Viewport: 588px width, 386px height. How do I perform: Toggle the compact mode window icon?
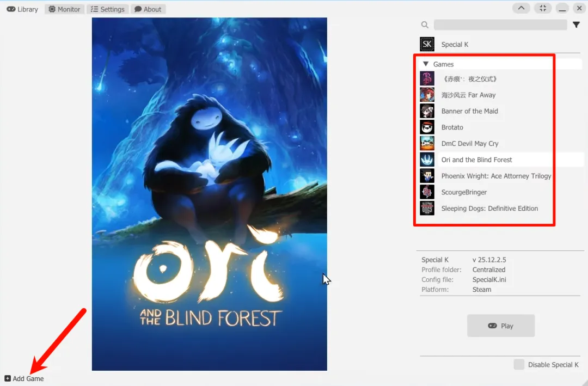point(543,8)
